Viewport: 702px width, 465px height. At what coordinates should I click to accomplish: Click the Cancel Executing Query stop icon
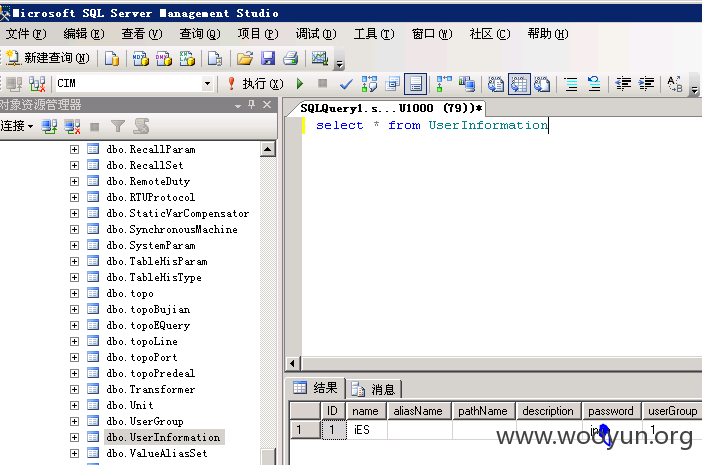(322, 84)
